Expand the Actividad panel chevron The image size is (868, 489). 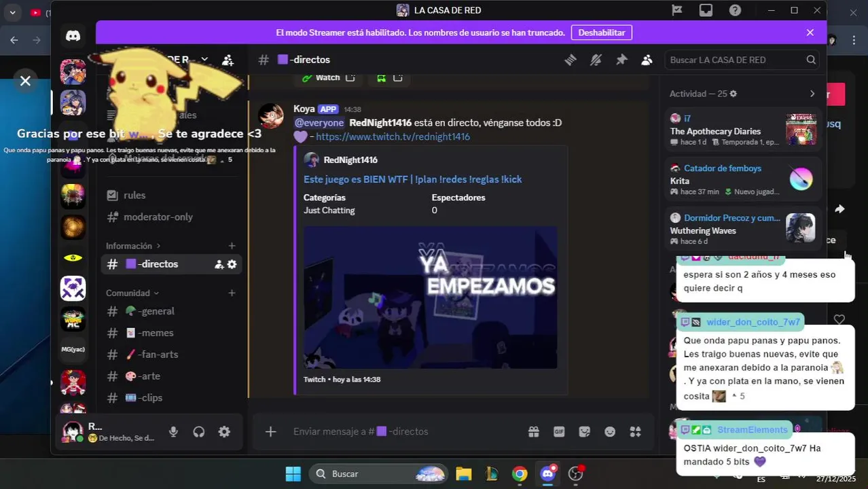point(812,94)
